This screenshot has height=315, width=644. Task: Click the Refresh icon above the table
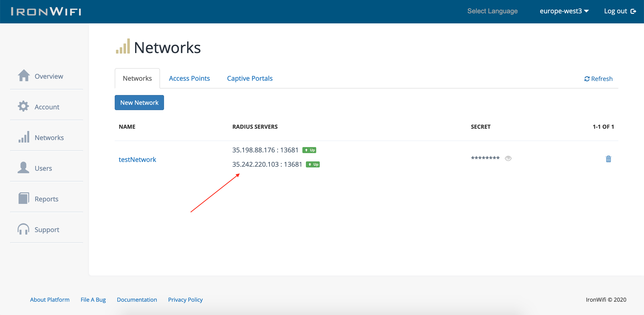tap(587, 79)
